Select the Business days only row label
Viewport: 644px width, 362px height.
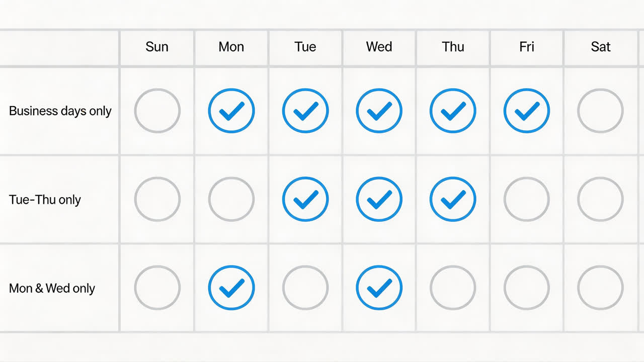[60, 111]
